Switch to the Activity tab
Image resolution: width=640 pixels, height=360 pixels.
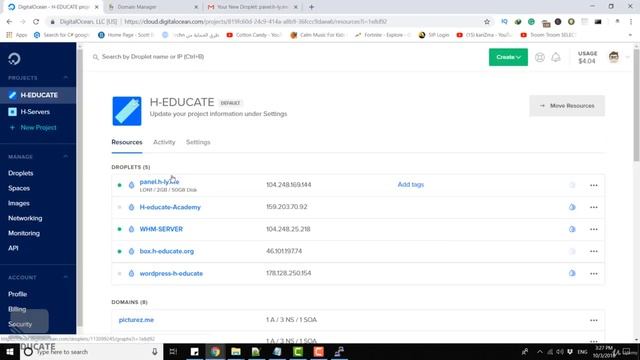point(164,142)
